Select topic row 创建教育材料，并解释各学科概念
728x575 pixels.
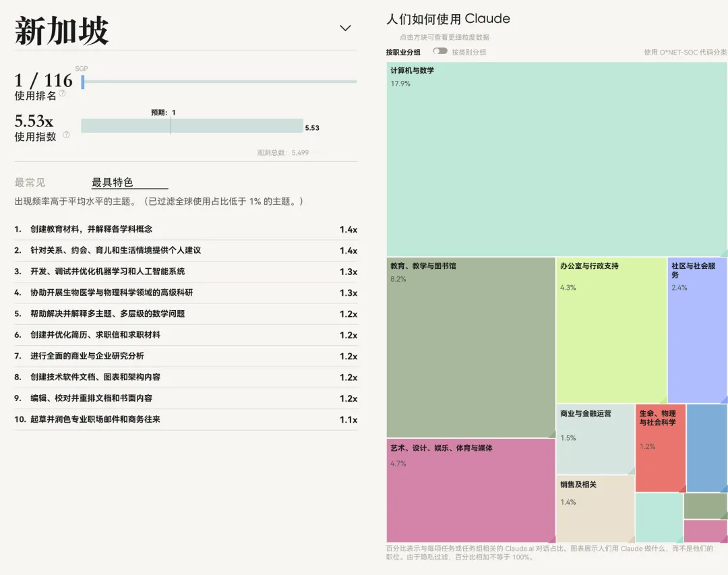pos(186,229)
